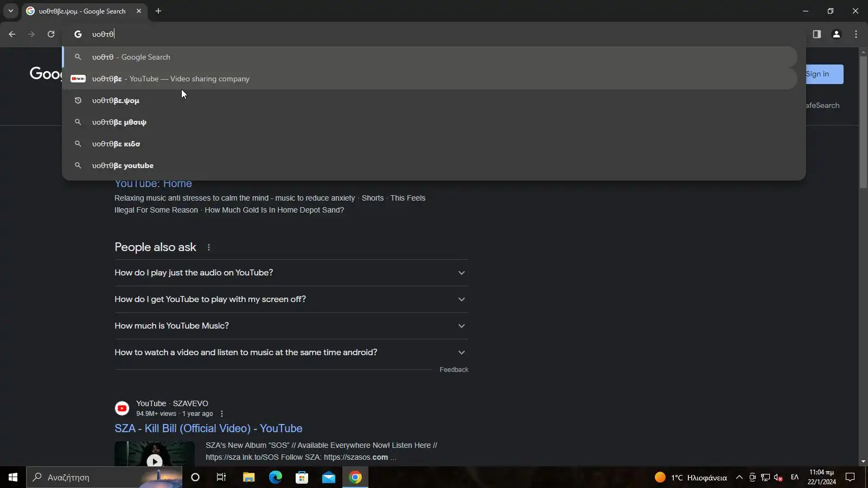Pick the 'υοθτθβε.ψομ' history suggestion

(430, 100)
